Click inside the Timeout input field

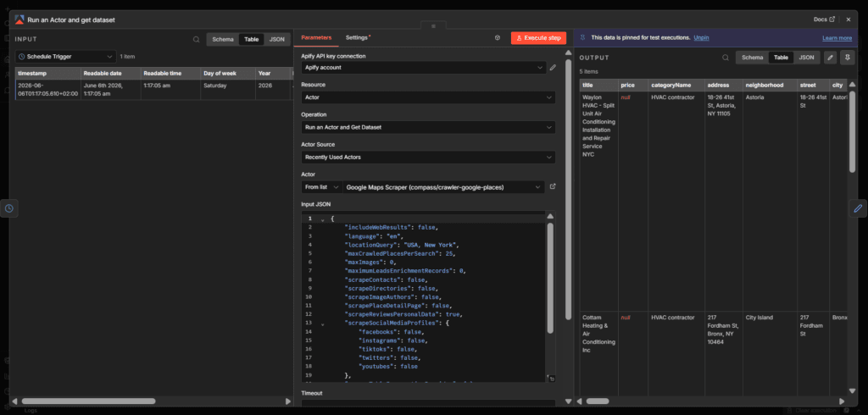point(428,403)
